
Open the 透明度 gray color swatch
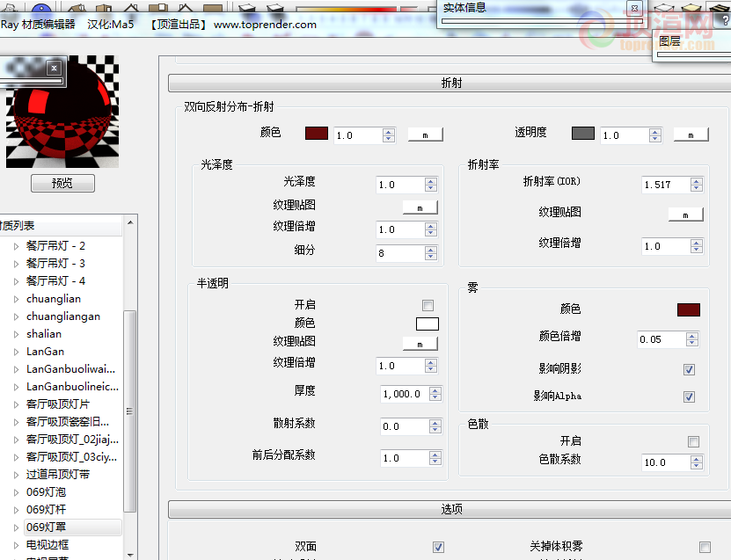582,134
